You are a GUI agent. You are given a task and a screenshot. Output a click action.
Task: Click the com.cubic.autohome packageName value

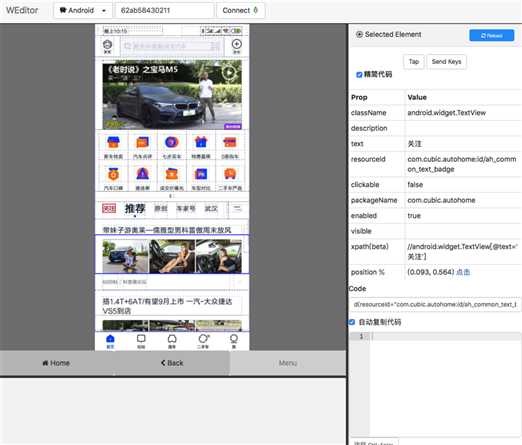(x=441, y=200)
